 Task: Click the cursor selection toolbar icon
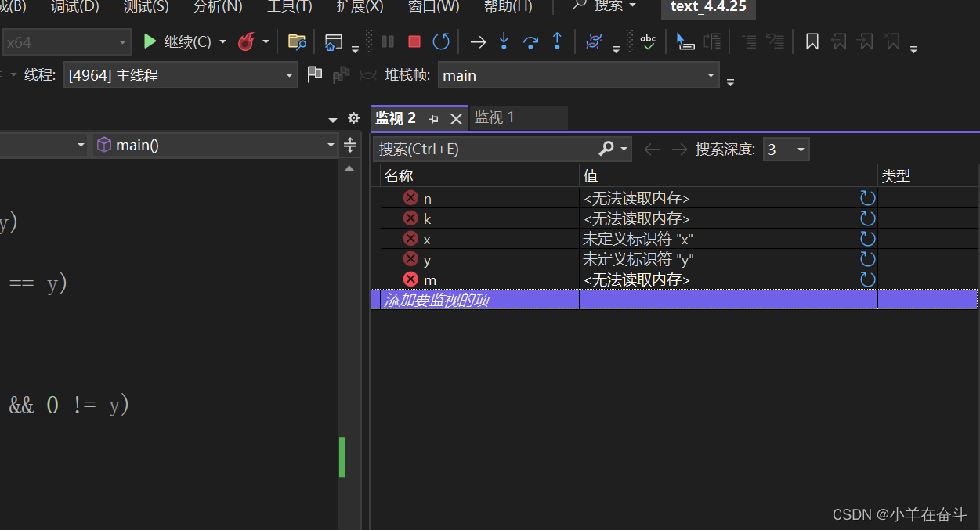685,41
